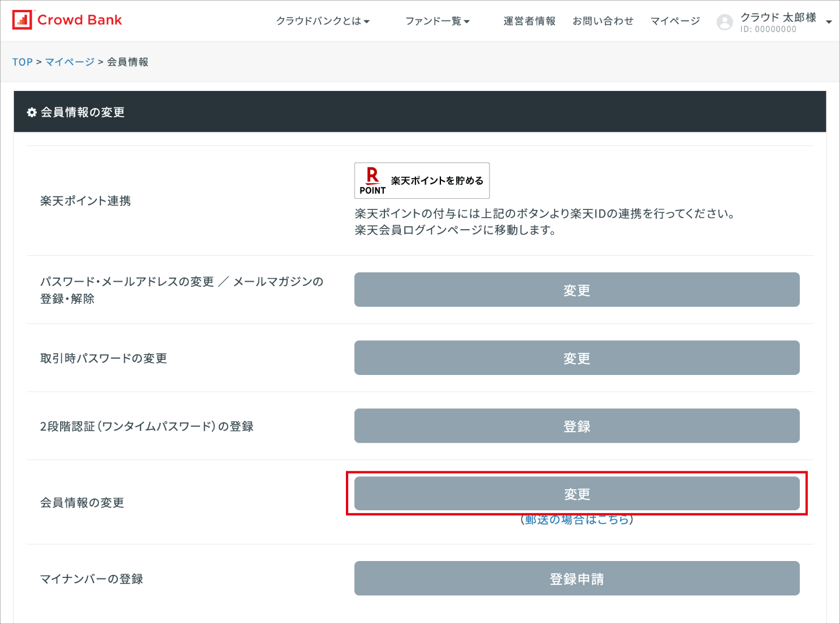Open the 郵送の場合はこちら link
The image size is (840, 624).
tap(576, 520)
